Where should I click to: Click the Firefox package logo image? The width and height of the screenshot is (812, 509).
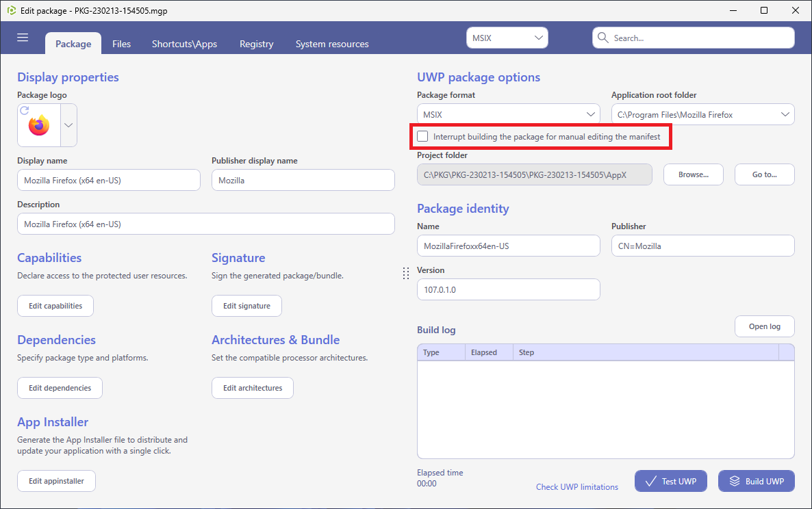[x=39, y=126]
